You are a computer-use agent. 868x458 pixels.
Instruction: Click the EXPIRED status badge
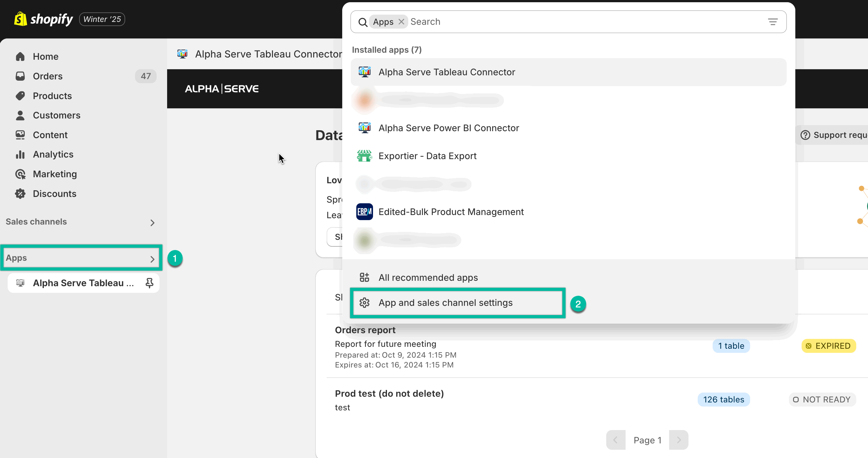828,346
